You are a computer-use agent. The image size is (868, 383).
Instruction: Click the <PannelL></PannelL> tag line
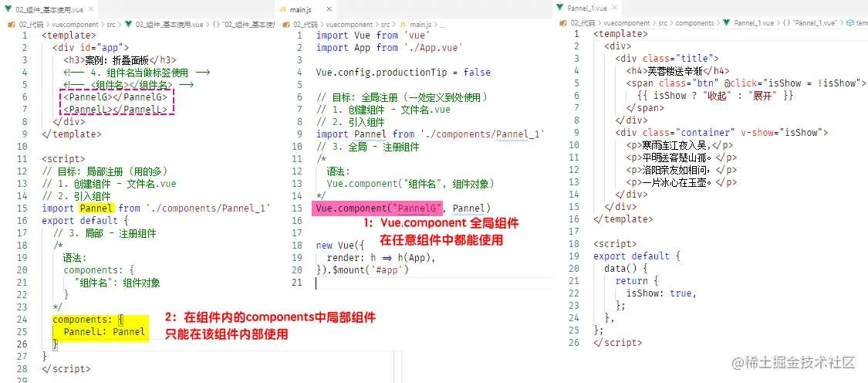(115, 109)
